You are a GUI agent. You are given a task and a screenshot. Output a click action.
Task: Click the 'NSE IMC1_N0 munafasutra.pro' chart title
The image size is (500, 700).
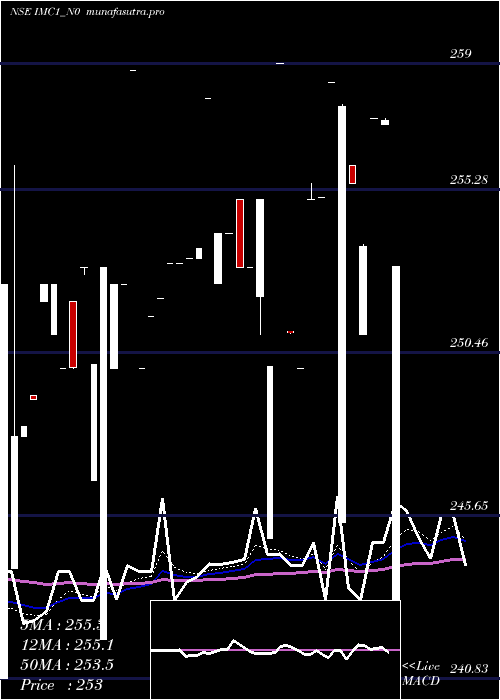88,12
